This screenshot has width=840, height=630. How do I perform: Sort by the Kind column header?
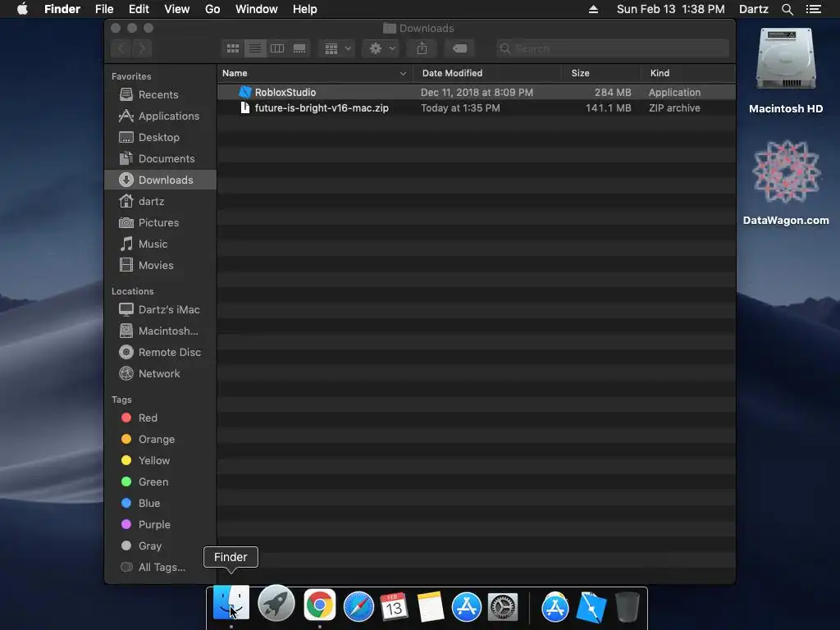click(688, 73)
